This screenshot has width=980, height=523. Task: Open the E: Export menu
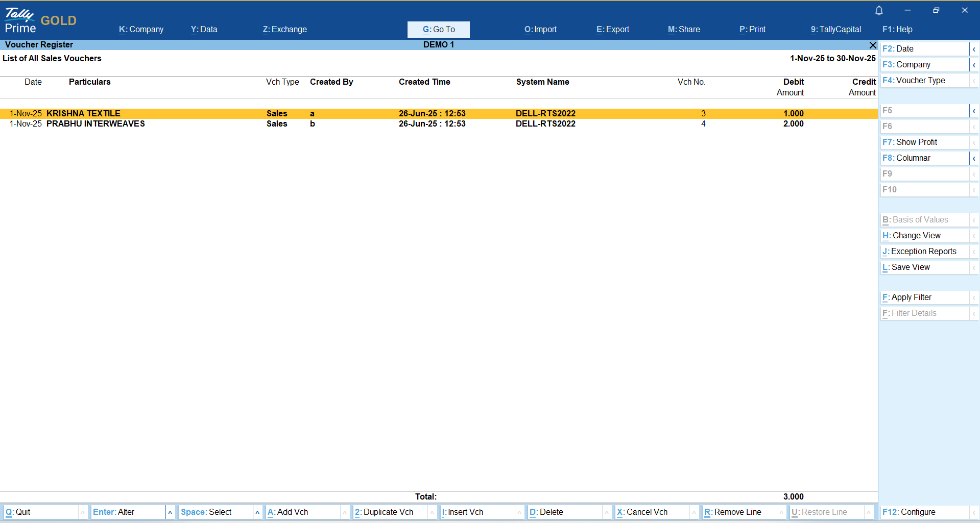click(612, 30)
